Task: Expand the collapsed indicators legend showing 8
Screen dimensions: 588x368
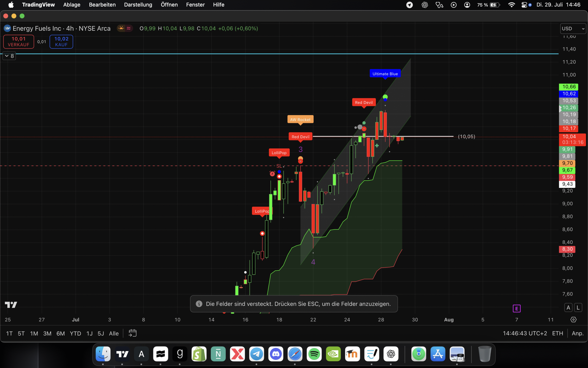Action: pyautogui.click(x=9, y=56)
